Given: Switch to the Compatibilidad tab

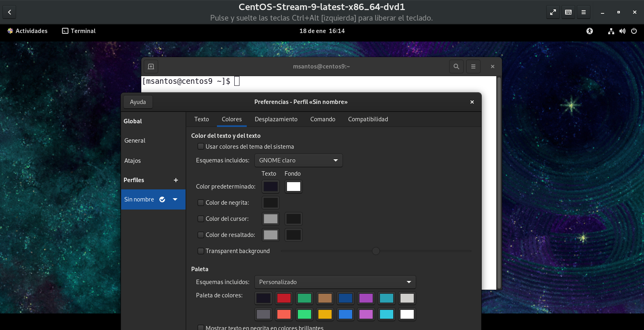Looking at the screenshot, I should click(368, 119).
